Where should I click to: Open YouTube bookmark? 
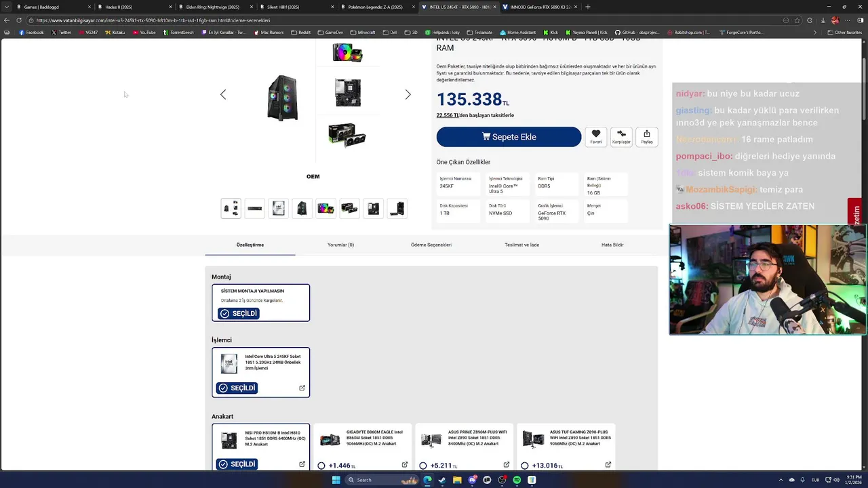[x=144, y=33]
